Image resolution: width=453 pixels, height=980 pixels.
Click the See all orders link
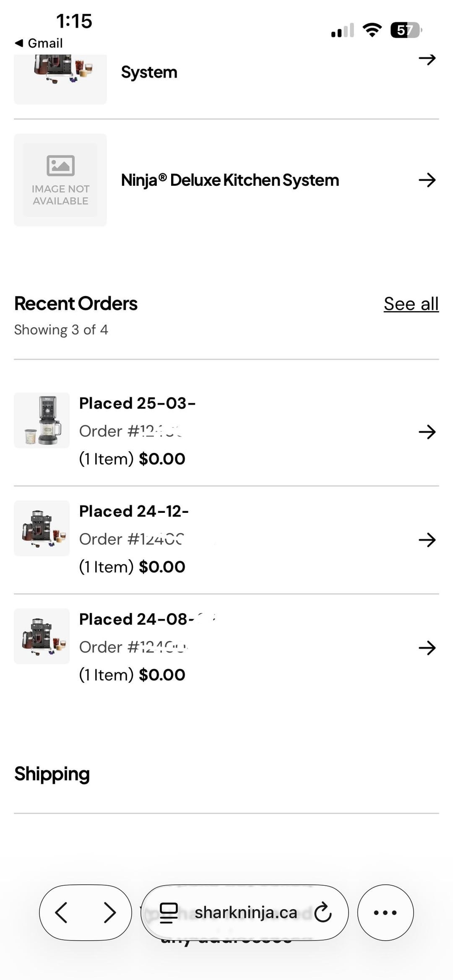click(x=411, y=304)
